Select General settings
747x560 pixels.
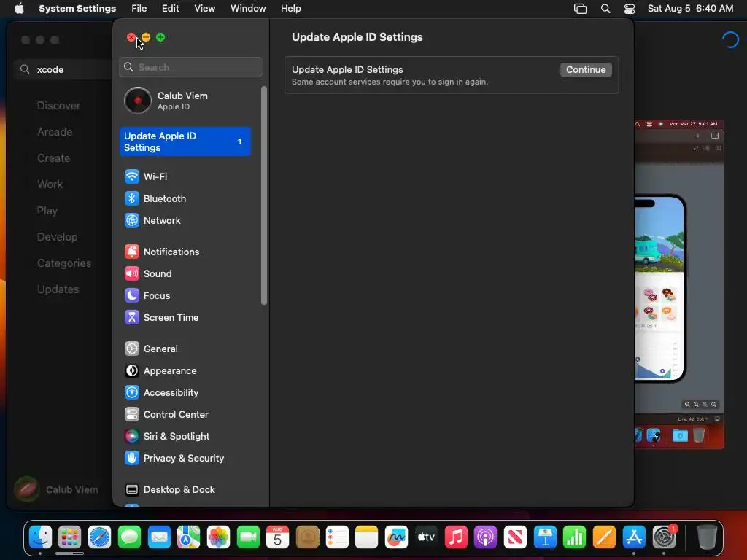186,349
